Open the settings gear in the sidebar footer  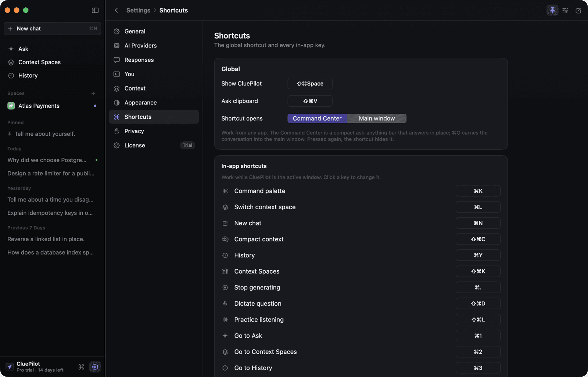click(95, 367)
